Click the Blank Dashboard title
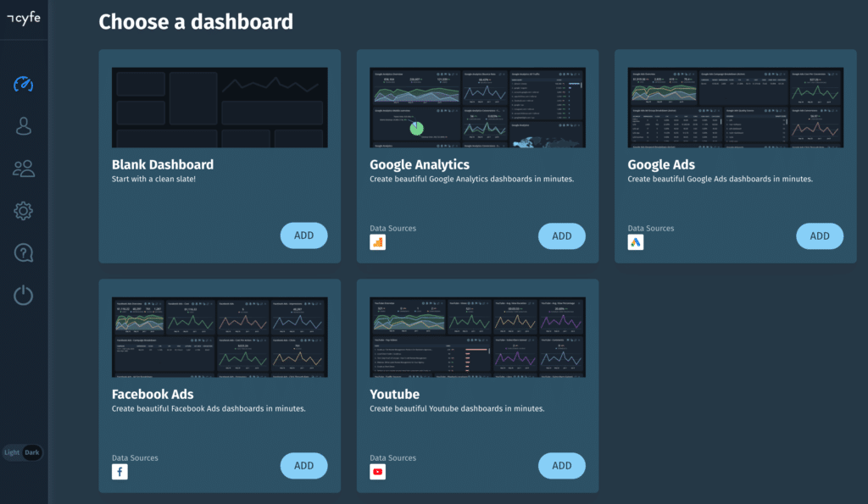 (163, 165)
